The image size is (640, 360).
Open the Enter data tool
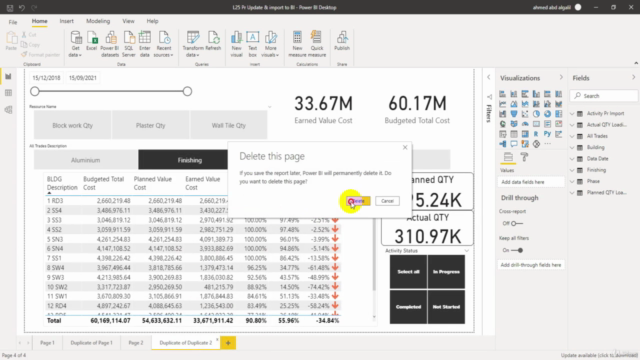point(144,44)
